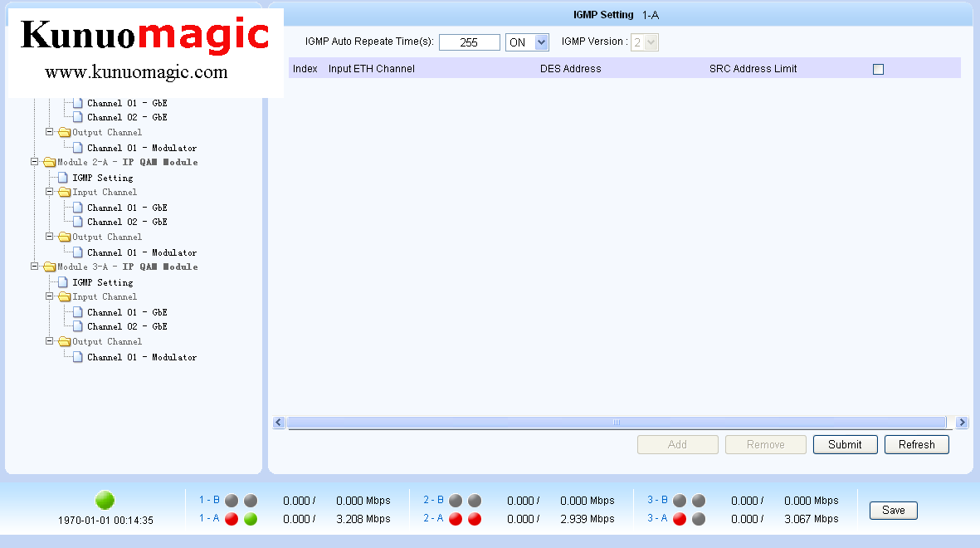Image resolution: width=980 pixels, height=548 pixels.
Task: Click the 'SRC Address Limit' column header
Action: [753, 69]
